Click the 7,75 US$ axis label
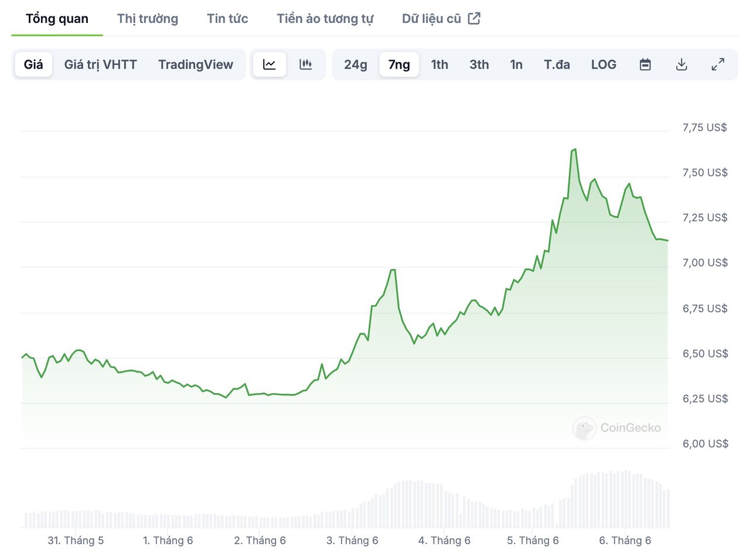The width and height of the screenshot is (750, 560). click(705, 128)
